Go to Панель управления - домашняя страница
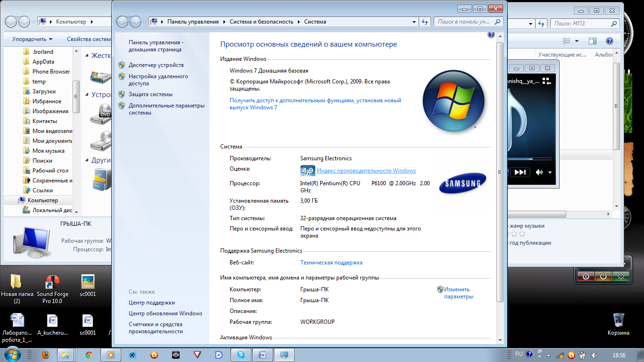644x362 pixels. click(x=156, y=46)
